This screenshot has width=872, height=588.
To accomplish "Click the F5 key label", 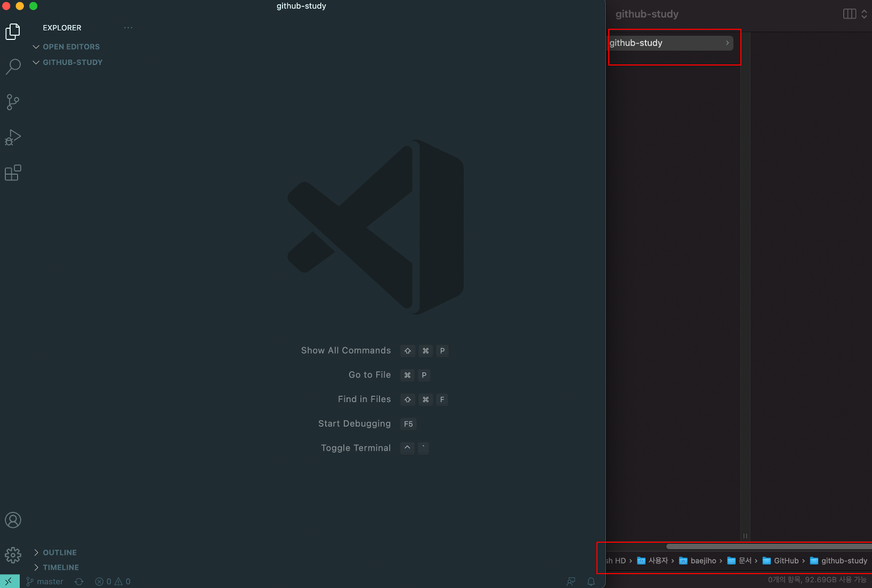I will tap(408, 424).
